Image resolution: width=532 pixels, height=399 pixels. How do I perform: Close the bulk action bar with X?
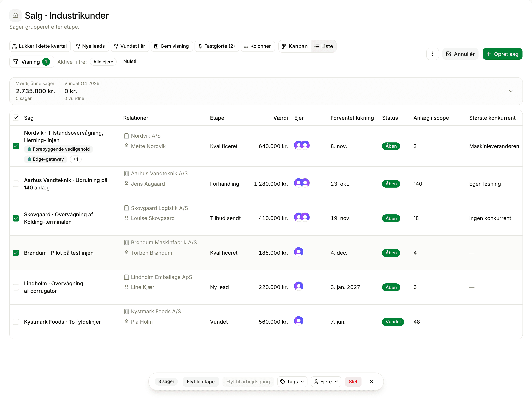371,381
